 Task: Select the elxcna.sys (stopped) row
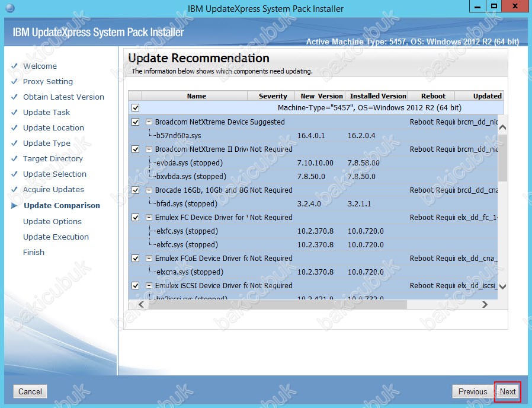pyautogui.click(x=313, y=272)
